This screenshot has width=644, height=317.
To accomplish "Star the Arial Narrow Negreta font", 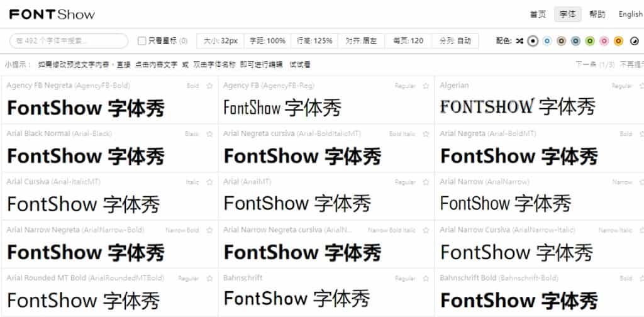I will click(x=209, y=230).
